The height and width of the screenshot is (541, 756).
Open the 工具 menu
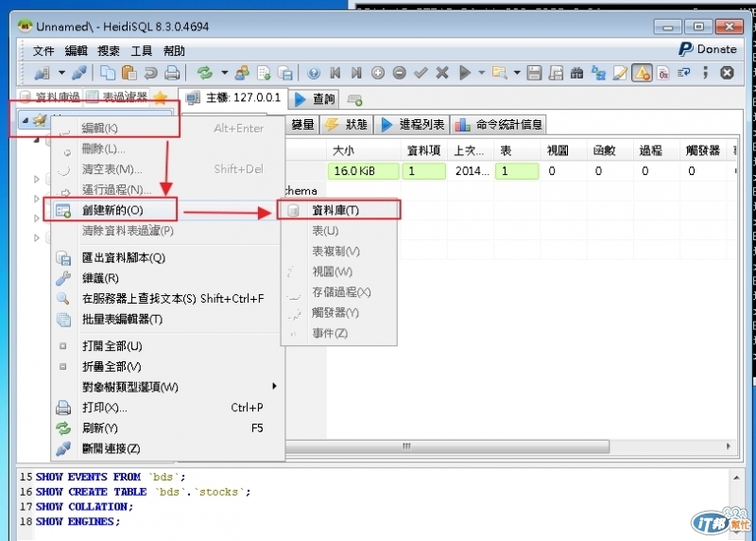click(141, 51)
